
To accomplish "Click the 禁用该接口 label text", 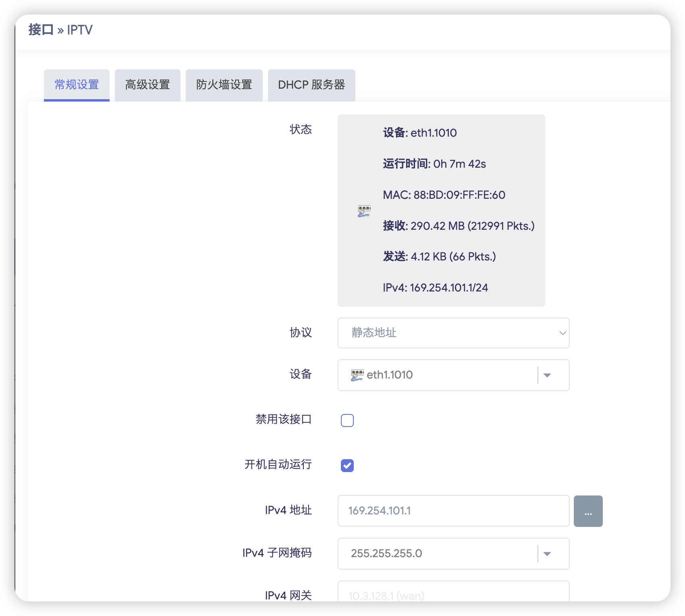I will pyautogui.click(x=283, y=419).
